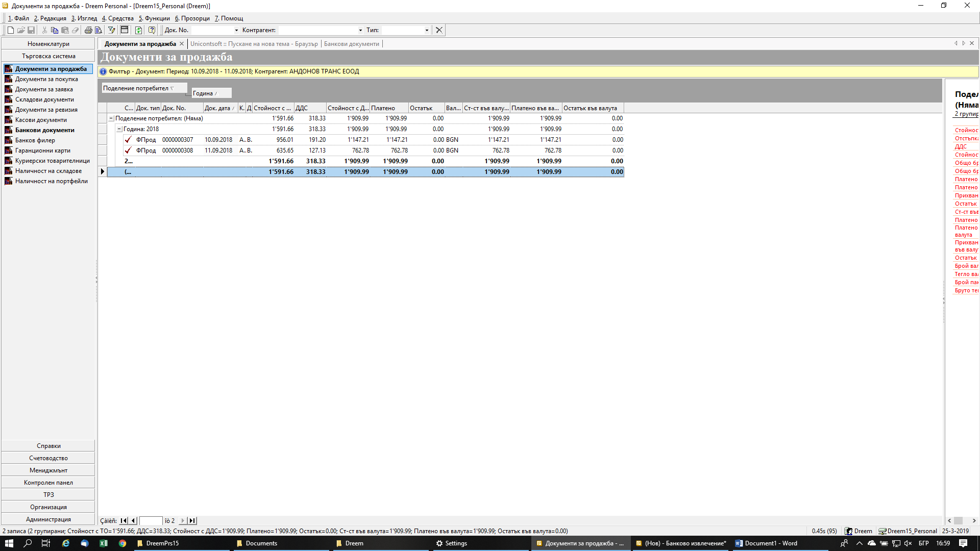This screenshot has width=980, height=551.
Task: Open Документи за покупка in the sidebar
Action: point(46,79)
